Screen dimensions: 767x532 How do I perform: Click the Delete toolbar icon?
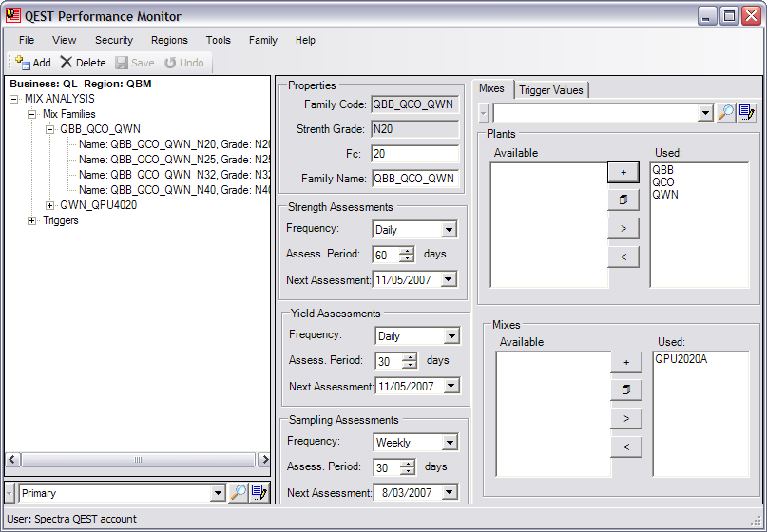(x=67, y=63)
